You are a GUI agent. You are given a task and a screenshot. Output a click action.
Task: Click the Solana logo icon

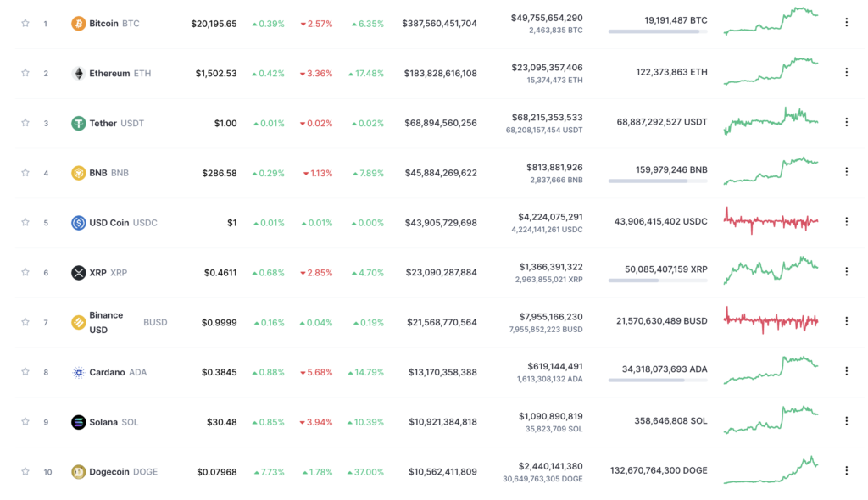[x=79, y=422]
